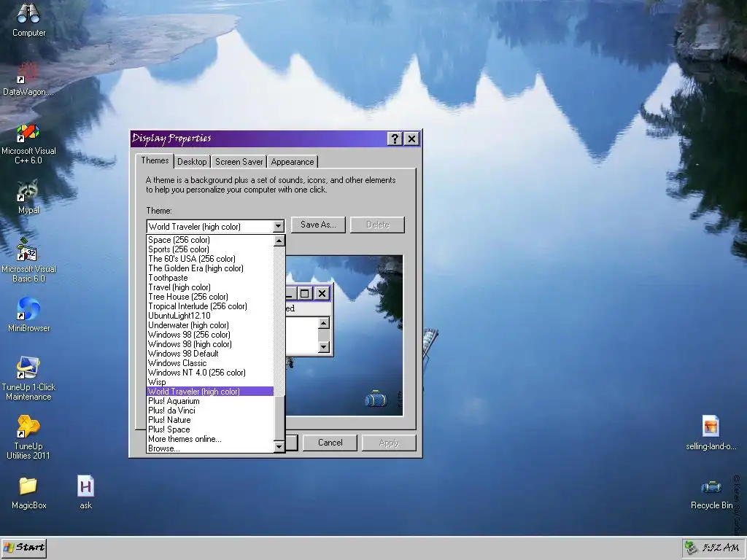747x560 pixels.
Task: Switch to the Themes tab
Action: (x=155, y=160)
